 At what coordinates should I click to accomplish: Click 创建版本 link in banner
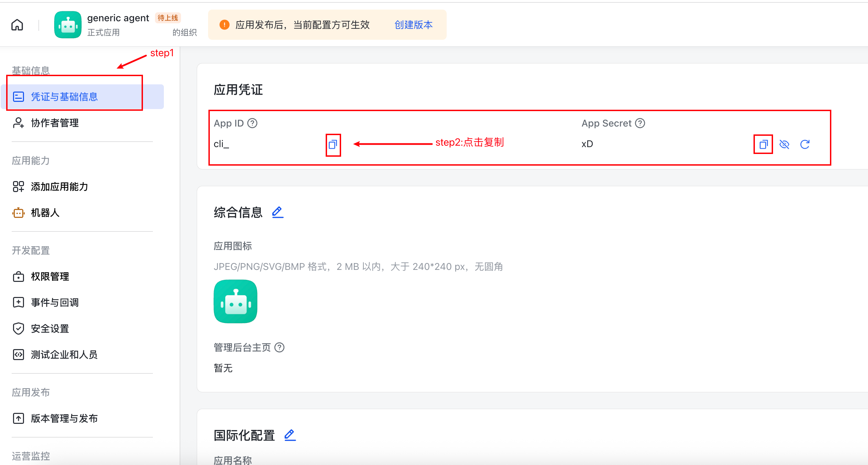tap(413, 25)
